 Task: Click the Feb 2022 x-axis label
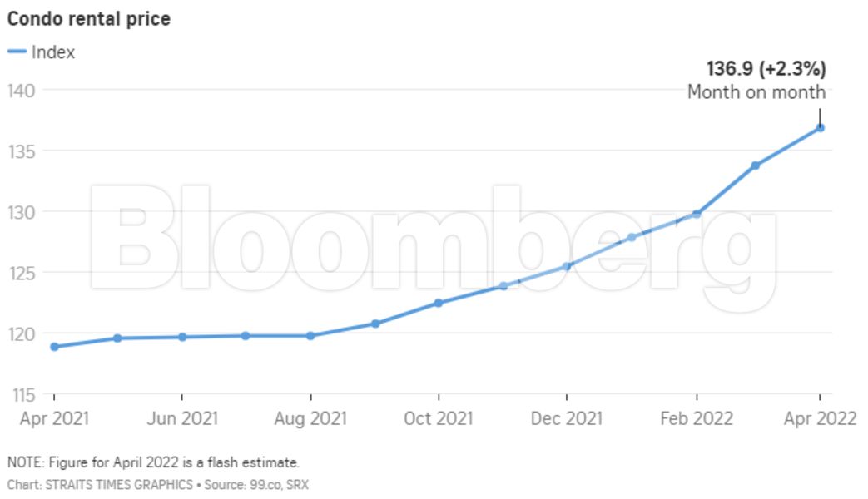(697, 418)
